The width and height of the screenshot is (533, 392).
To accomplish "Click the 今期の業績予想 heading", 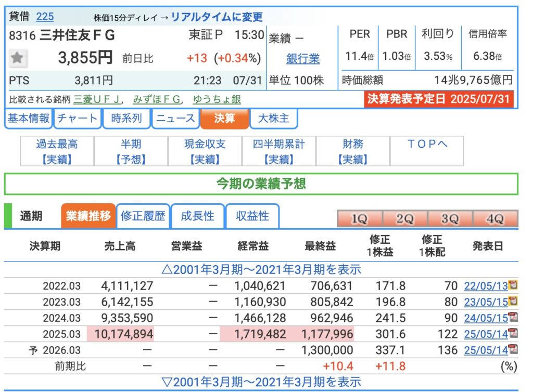I will [x=261, y=184].
